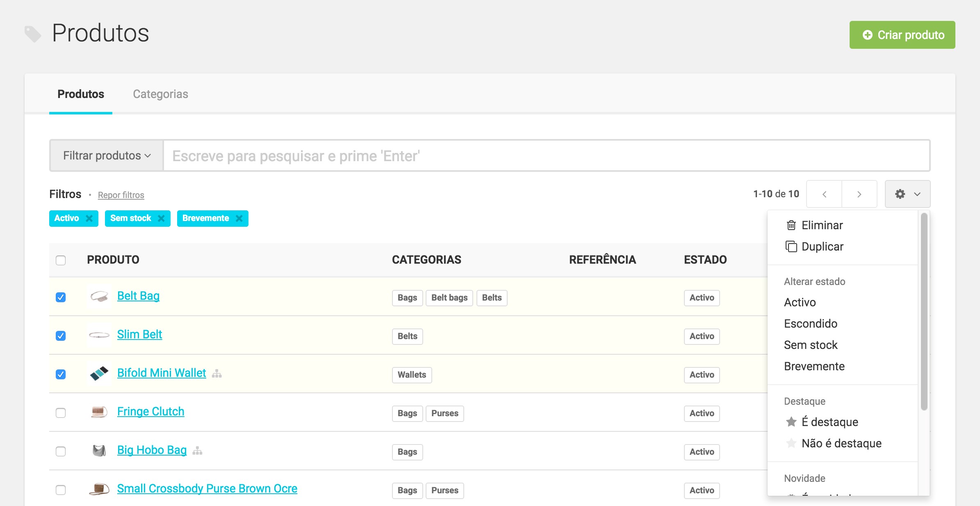
Task: Remove the Brevemente filter tag
Action: click(x=239, y=219)
